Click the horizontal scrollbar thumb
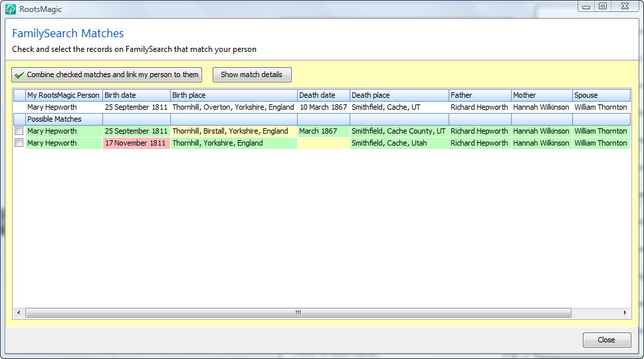The width and height of the screenshot is (644, 359). (298, 312)
